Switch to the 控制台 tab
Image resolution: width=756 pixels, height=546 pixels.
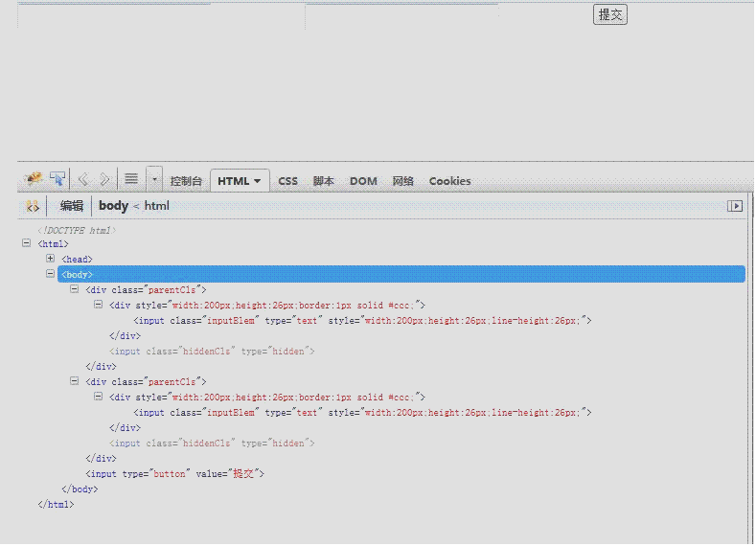click(x=186, y=181)
